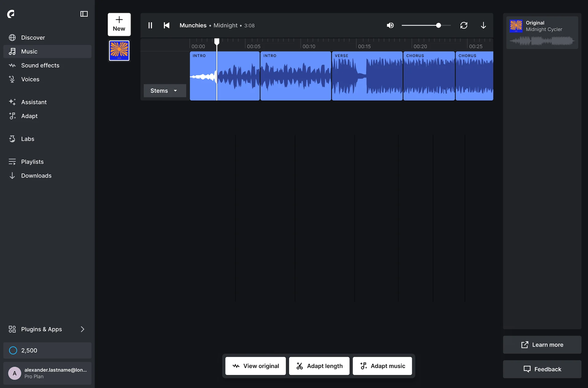Go to Downloads in the sidebar
The image size is (588, 388).
pyautogui.click(x=36, y=175)
